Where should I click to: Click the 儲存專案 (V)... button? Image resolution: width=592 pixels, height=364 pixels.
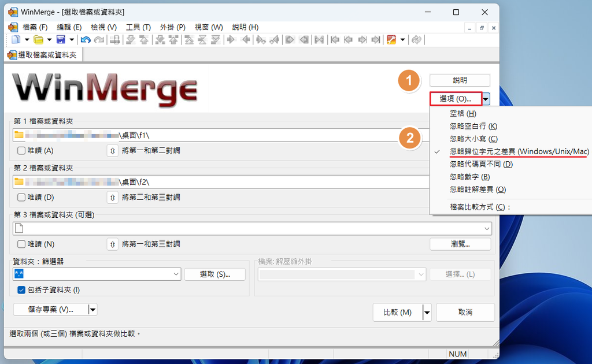pyautogui.click(x=51, y=310)
